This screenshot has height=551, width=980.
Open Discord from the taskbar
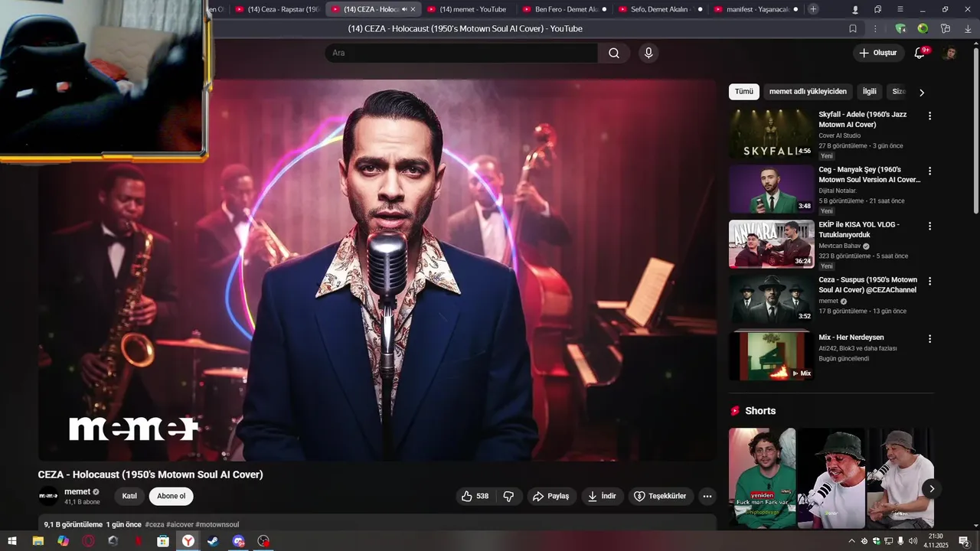point(238,541)
